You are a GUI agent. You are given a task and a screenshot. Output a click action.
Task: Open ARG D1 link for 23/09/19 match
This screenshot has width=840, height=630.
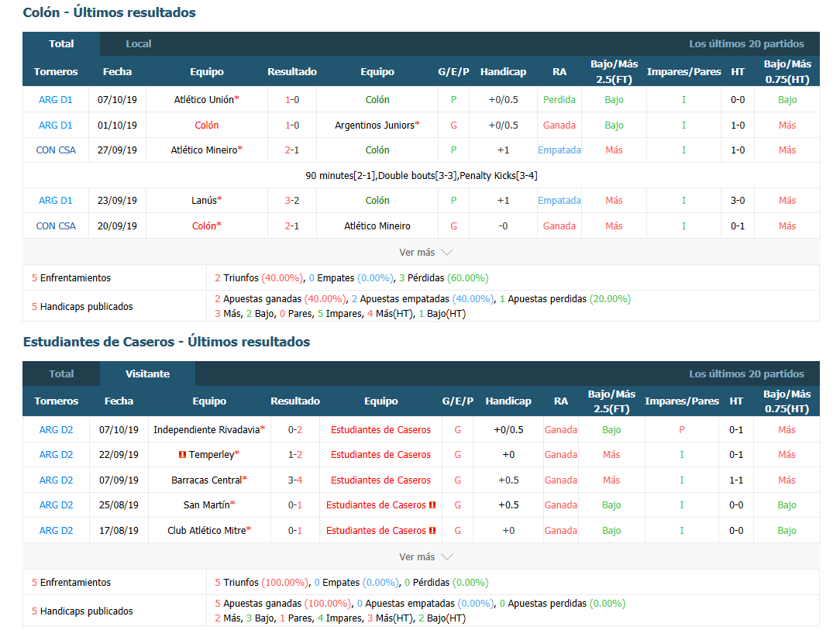pyautogui.click(x=56, y=201)
